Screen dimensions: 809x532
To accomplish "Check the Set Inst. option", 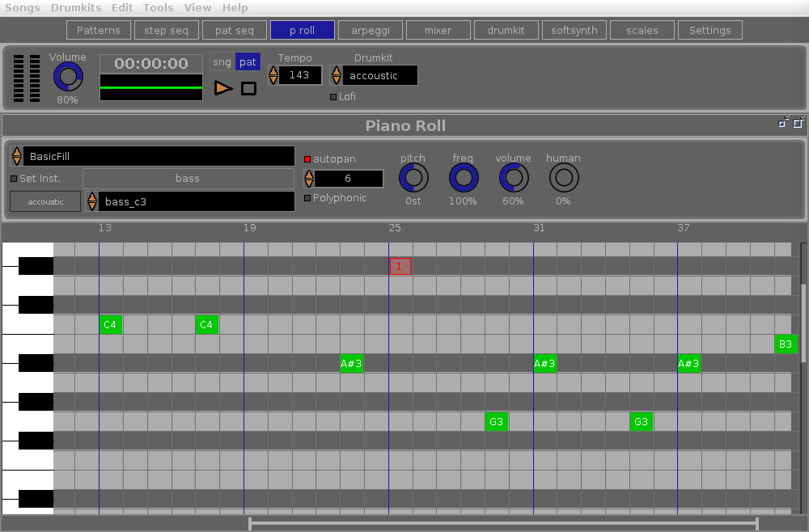I will tap(14, 179).
